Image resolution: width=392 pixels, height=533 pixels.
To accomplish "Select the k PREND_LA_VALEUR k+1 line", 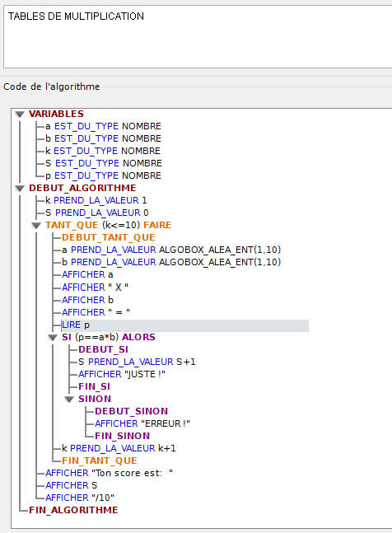I will 119,448.
